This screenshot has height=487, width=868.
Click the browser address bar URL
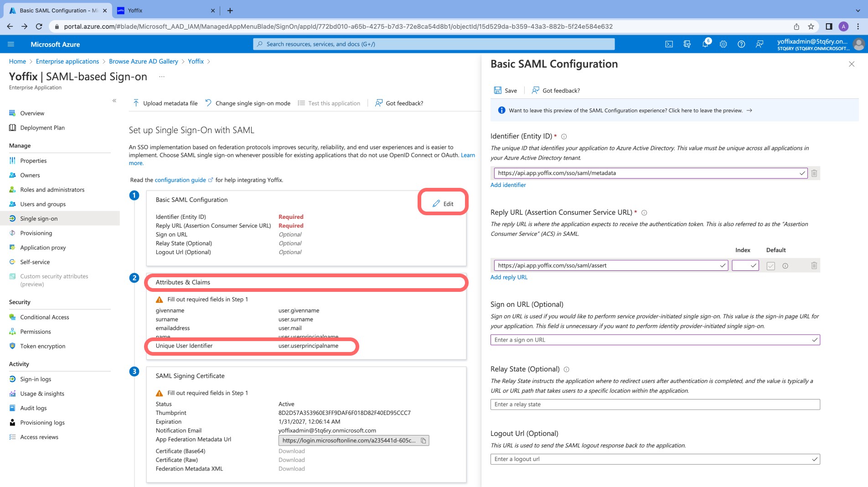click(338, 26)
